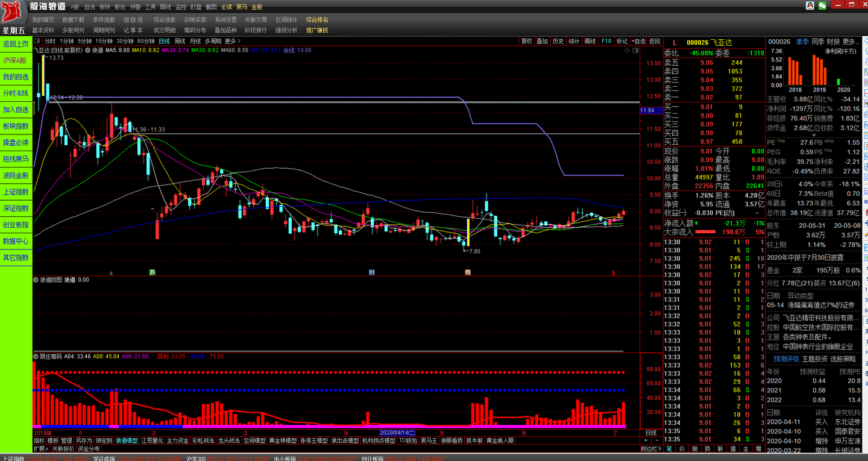The image size is (868, 461).
Task: Open the 板块 menu
Action: coord(105,7)
